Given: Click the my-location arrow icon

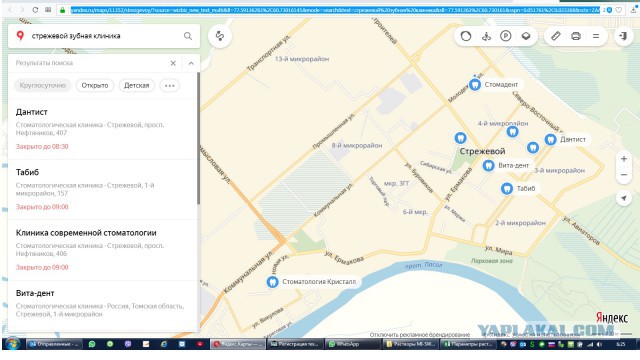Looking at the screenshot, I should pos(624,198).
